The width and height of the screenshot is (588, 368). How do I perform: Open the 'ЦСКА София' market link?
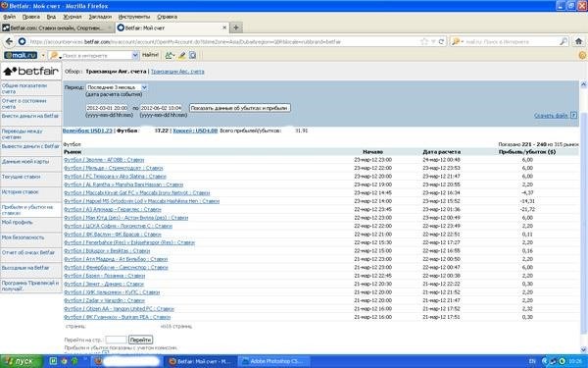(119, 226)
